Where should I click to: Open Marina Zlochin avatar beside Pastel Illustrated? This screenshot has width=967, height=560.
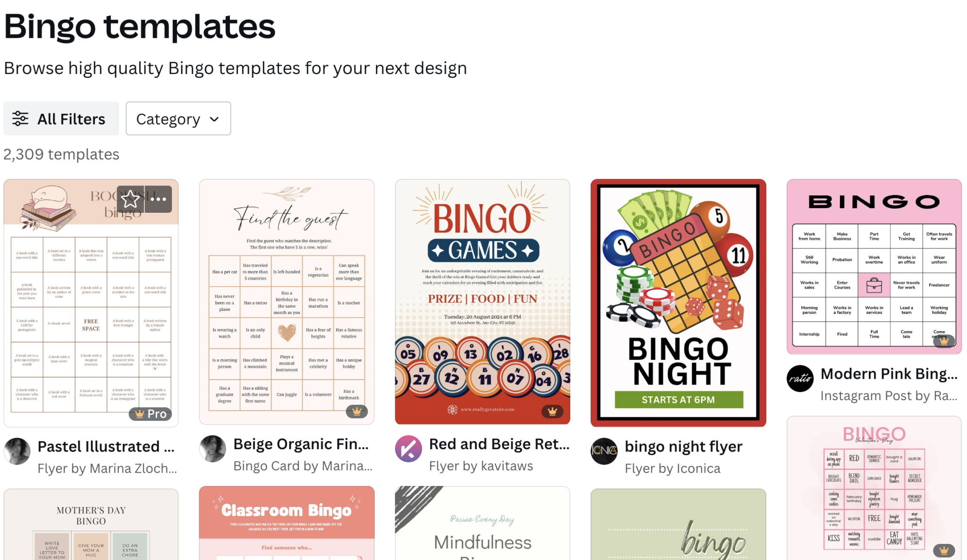point(17,451)
